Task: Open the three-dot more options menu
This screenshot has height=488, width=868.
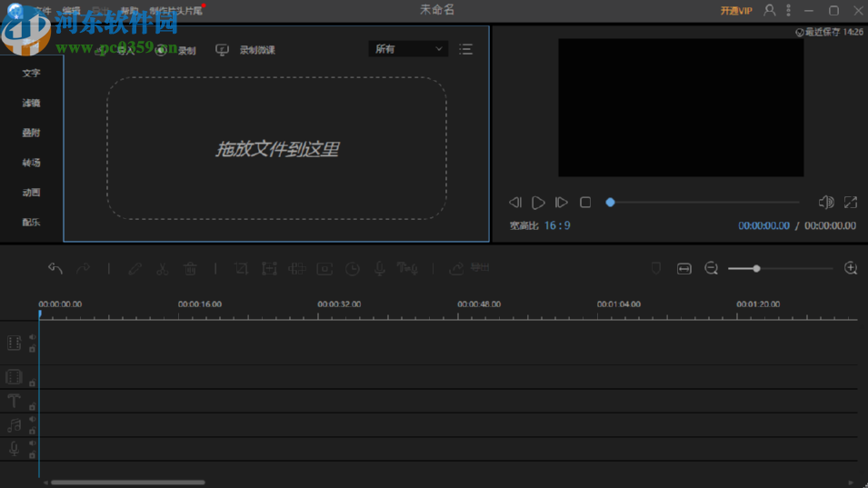Action: click(x=788, y=10)
